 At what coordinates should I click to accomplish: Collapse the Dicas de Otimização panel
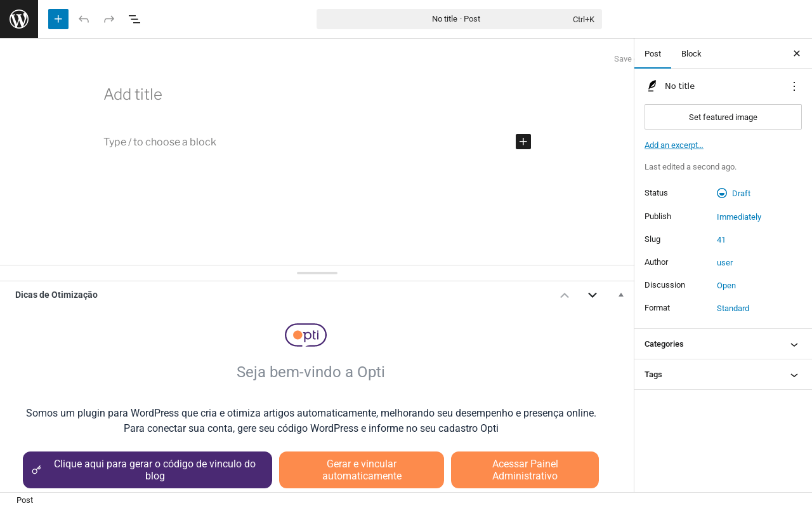621,295
